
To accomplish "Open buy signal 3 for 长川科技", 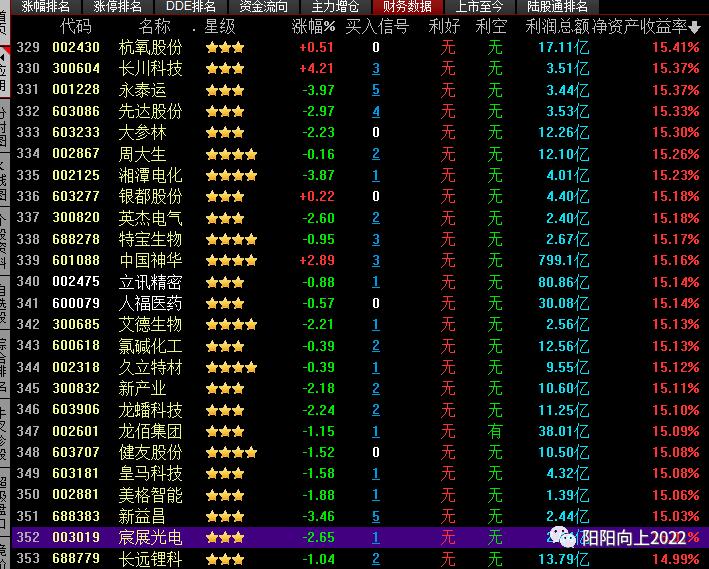I will (376, 69).
